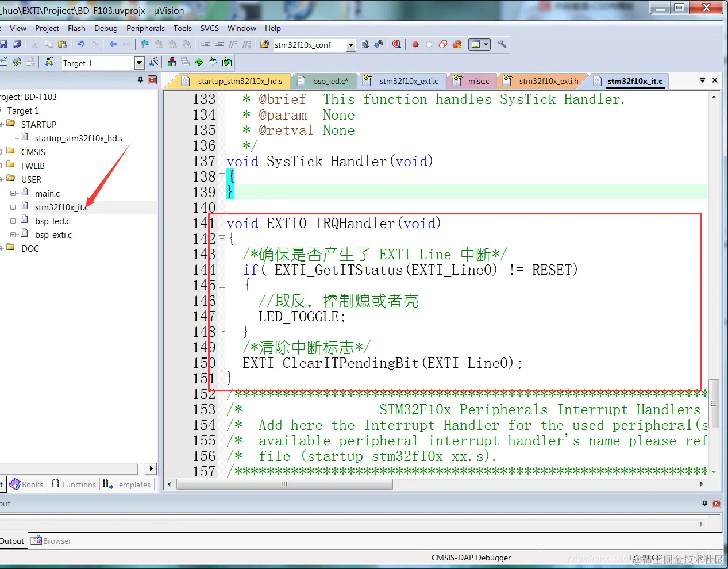Click the Select Software Packs icon
Image resolution: width=728 pixels, height=569 pixels.
click(x=213, y=62)
